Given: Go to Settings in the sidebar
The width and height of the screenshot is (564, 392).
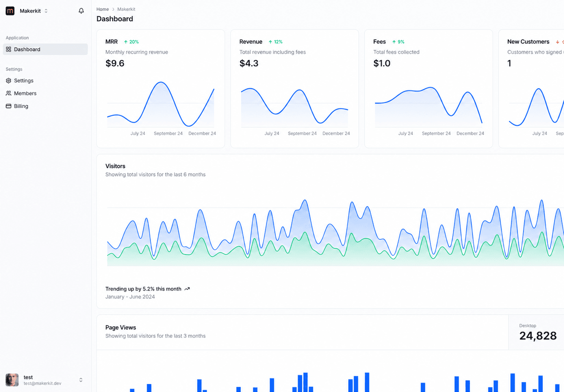Looking at the screenshot, I should click(x=46, y=81).
